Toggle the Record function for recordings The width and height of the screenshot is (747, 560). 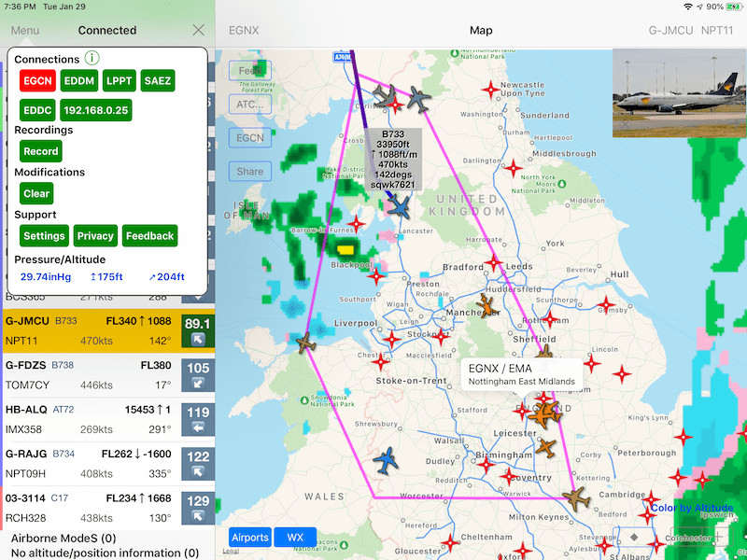(x=40, y=150)
